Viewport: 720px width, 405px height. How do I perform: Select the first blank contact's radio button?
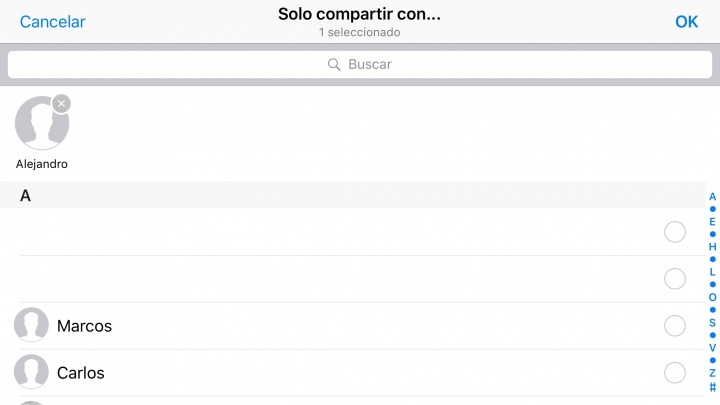pos(675,232)
